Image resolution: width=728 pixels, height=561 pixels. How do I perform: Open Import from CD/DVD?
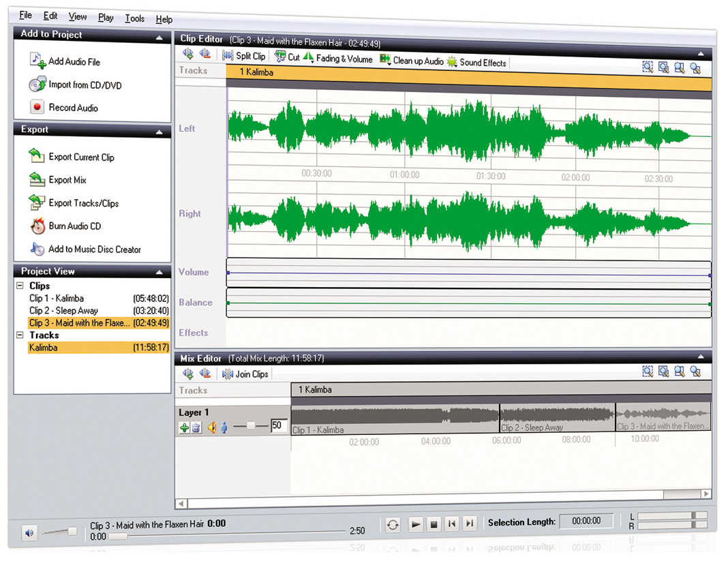[85, 85]
